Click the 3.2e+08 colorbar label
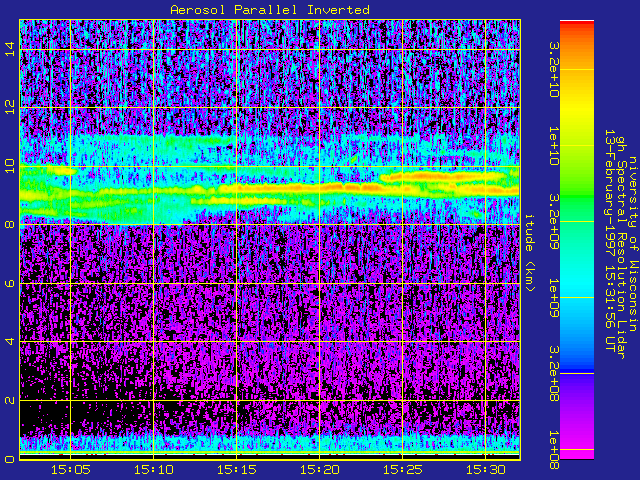 [553, 373]
